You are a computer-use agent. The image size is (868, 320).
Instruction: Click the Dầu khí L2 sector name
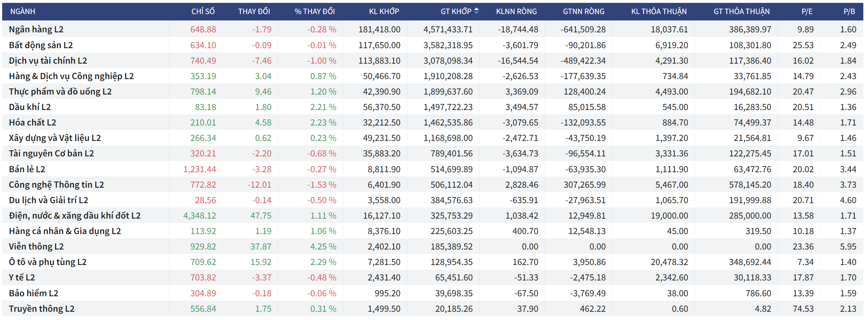click(x=30, y=107)
